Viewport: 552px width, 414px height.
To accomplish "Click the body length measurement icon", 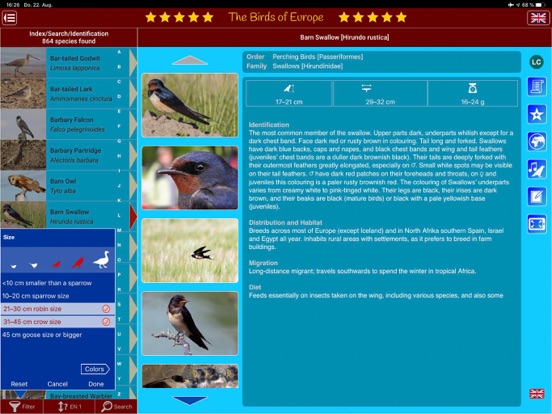I will (289, 88).
